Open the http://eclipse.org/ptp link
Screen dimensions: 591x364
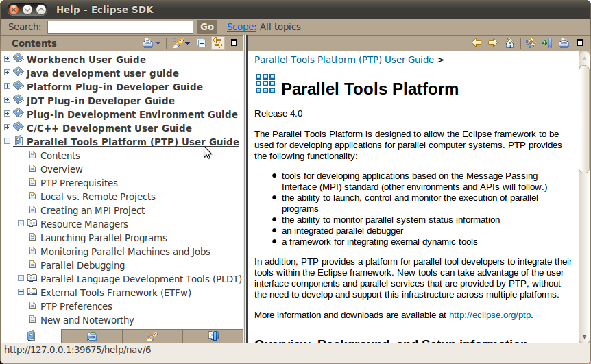click(490, 315)
